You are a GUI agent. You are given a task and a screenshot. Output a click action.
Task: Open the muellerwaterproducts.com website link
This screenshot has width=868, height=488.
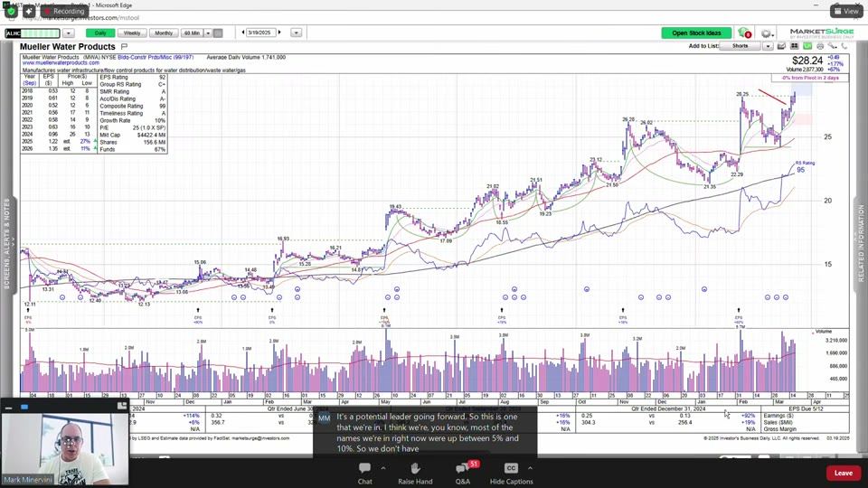point(61,63)
